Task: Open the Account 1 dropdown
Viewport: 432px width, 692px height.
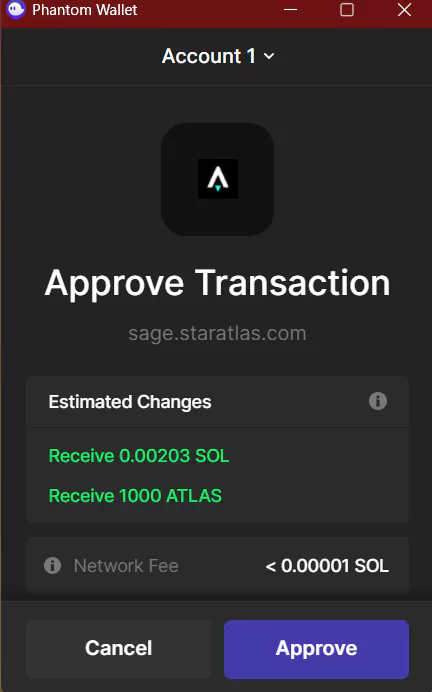Action: (218, 56)
